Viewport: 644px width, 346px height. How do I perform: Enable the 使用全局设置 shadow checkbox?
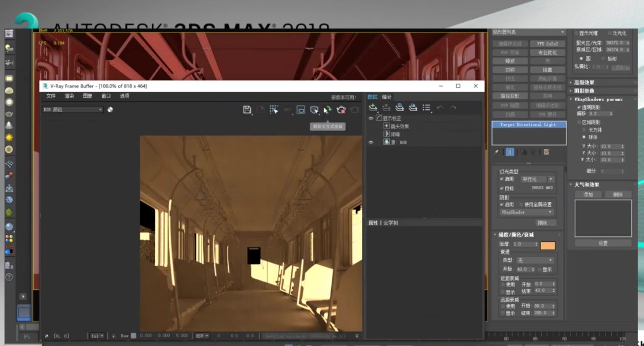click(x=521, y=205)
